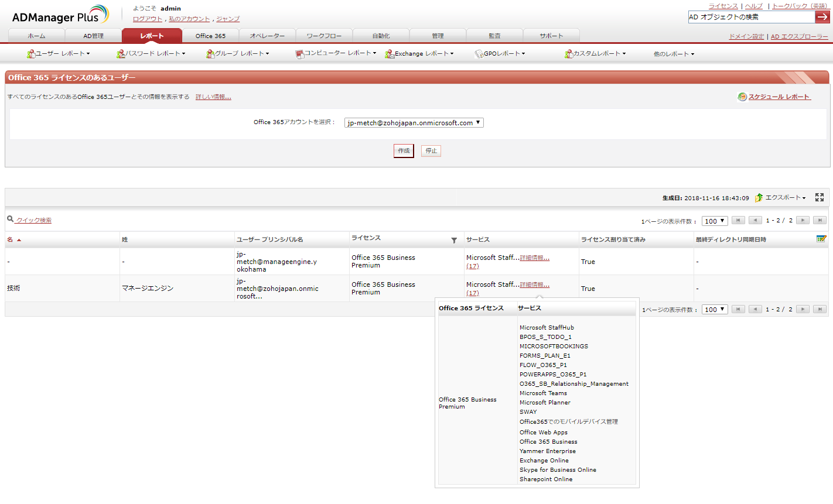Click the ログアウト logout link
Screen dimensions: 833x504
147,19
